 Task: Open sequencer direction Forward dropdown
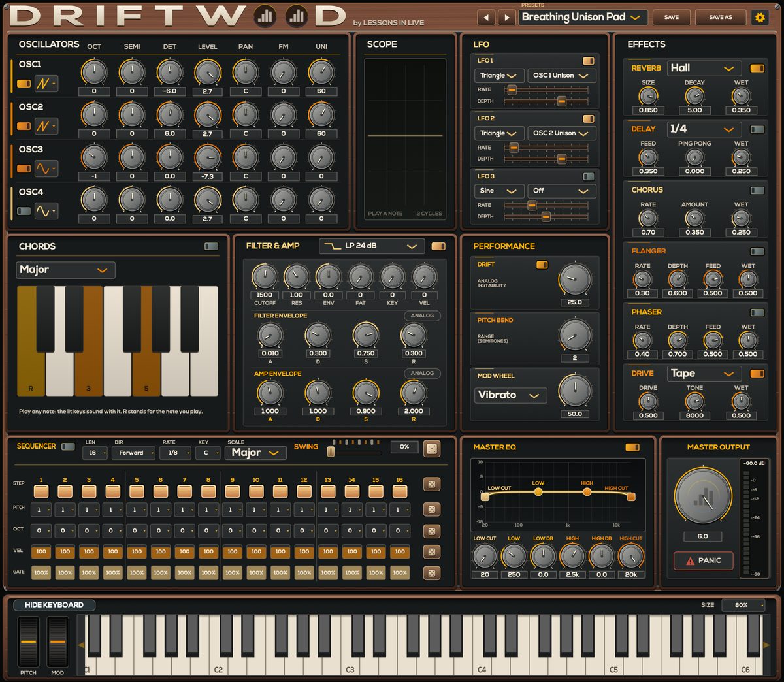click(x=133, y=453)
